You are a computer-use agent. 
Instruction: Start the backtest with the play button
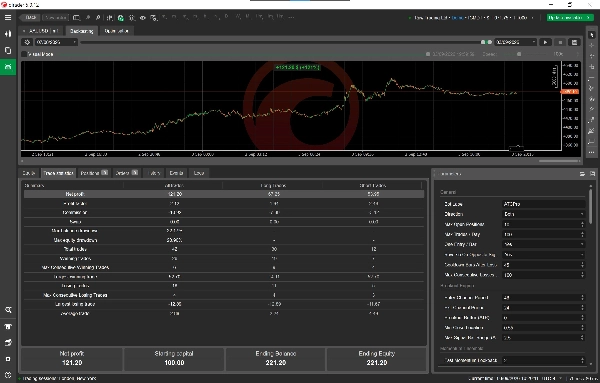[545, 42]
